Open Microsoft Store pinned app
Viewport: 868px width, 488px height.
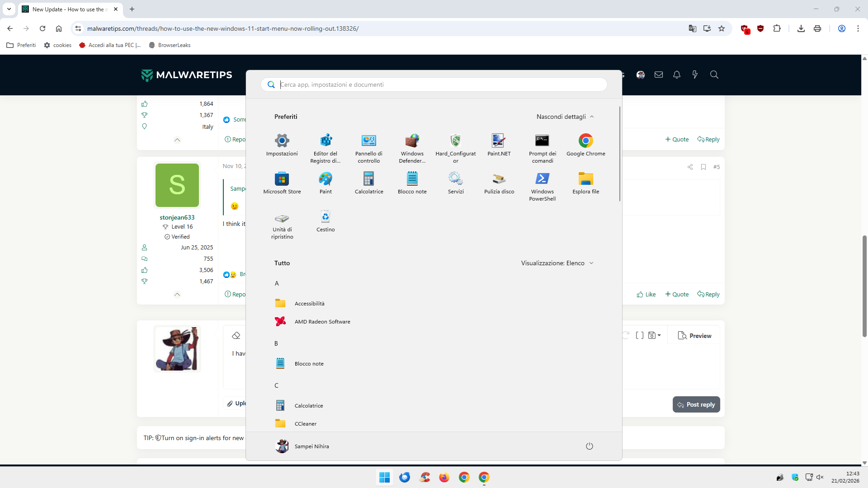pos(282,183)
